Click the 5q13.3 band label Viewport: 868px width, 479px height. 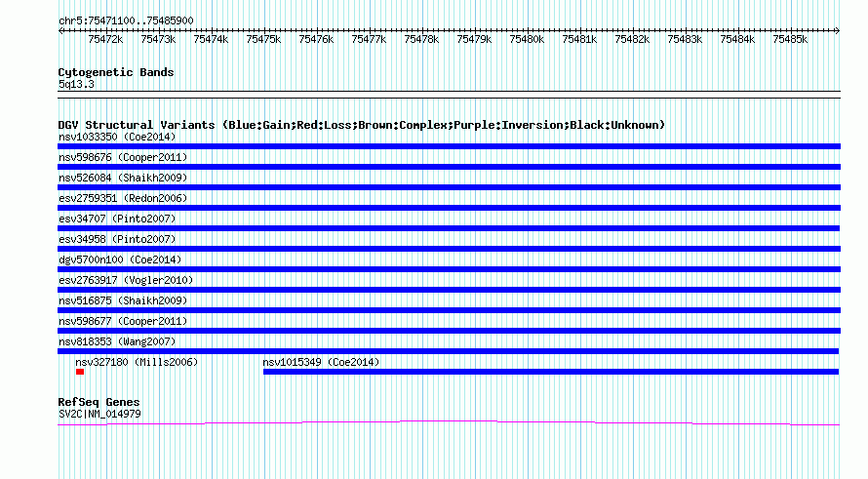point(76,85)
